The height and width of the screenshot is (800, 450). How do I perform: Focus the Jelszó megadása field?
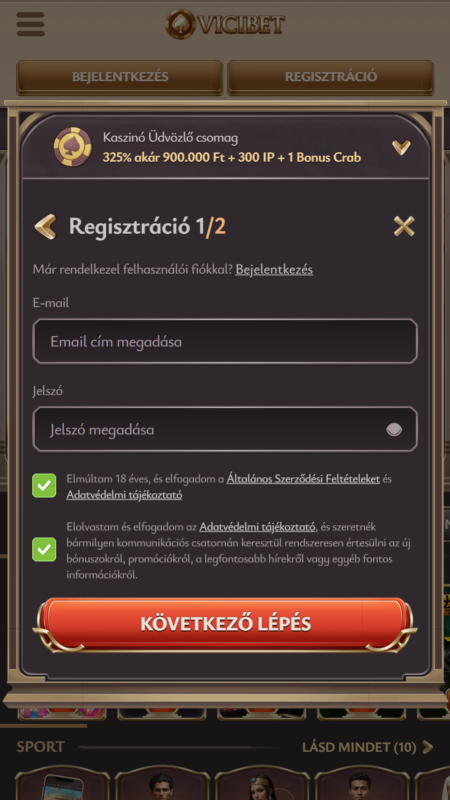coord(225,429)
